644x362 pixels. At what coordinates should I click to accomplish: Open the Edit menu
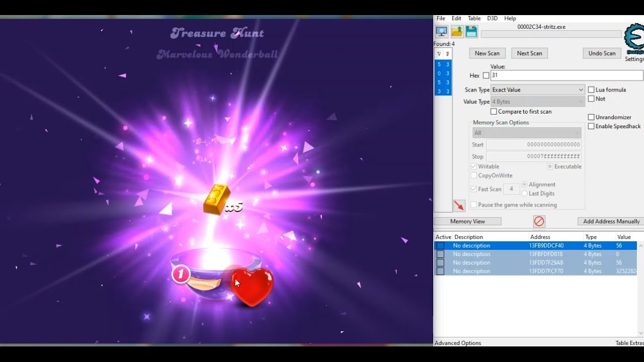click(456, 18)
